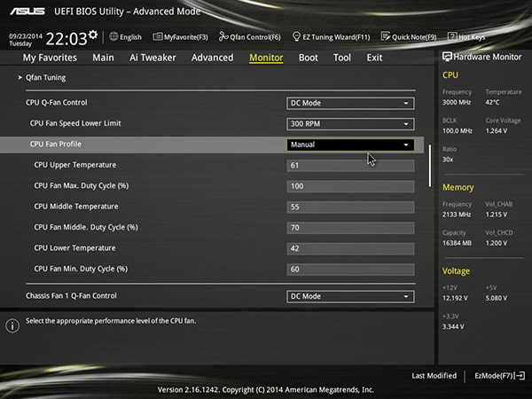The height and width of the screenshot is (399, 532).
Task: Click the EZ Tuning Wizard lightbulb icon
Action: click(x=296, y=36)
